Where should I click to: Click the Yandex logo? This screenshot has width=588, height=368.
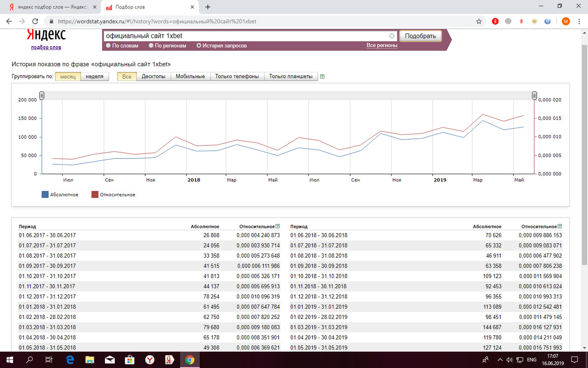pyautogui.click(x=46, y=35)
